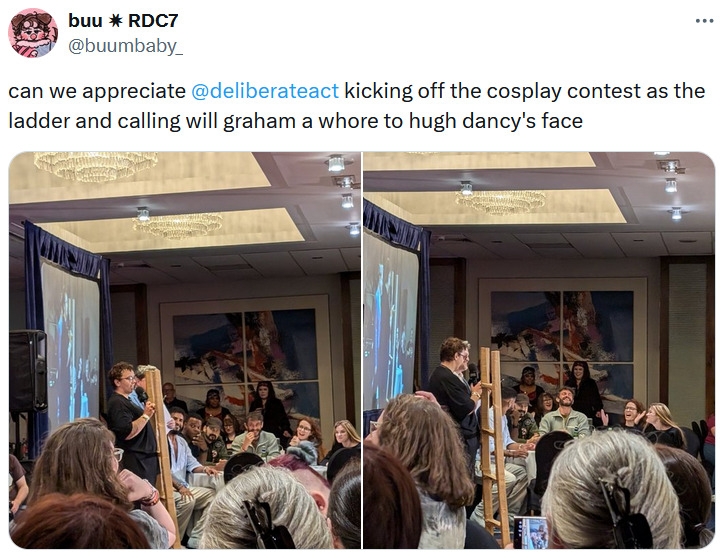Click the tweet text about the cosplay contest

click(x=356, y=106)
